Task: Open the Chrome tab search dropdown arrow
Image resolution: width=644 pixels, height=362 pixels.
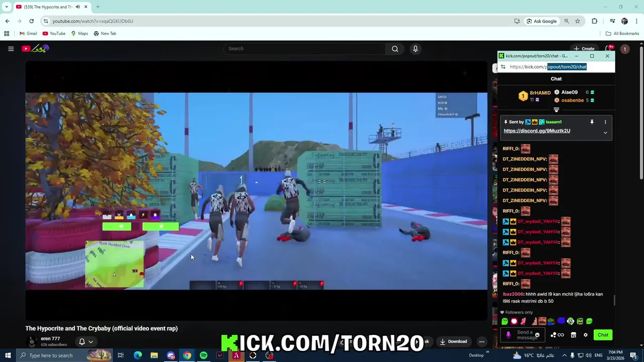Action: [x=7, y=7]
